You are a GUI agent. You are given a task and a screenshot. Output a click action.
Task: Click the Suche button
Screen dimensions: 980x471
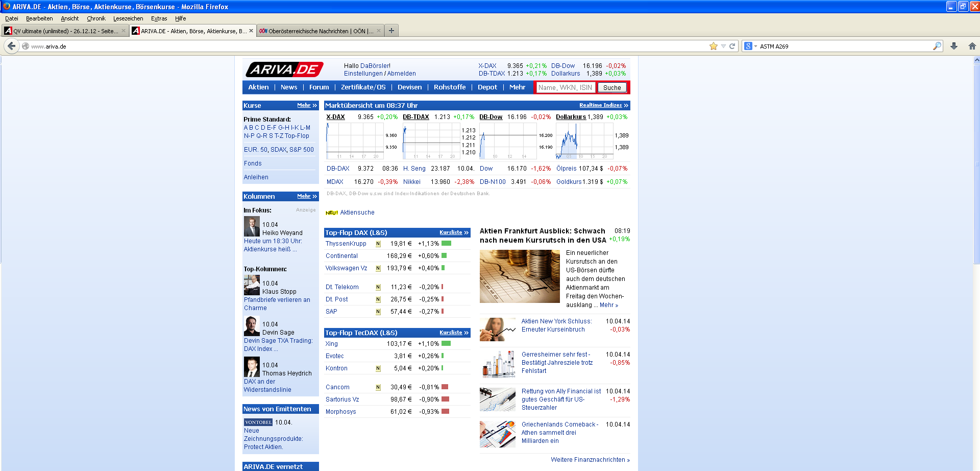[612, 87]
